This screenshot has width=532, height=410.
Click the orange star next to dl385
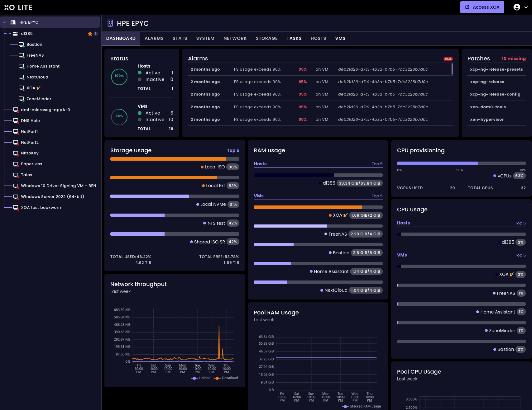[90, 34]
